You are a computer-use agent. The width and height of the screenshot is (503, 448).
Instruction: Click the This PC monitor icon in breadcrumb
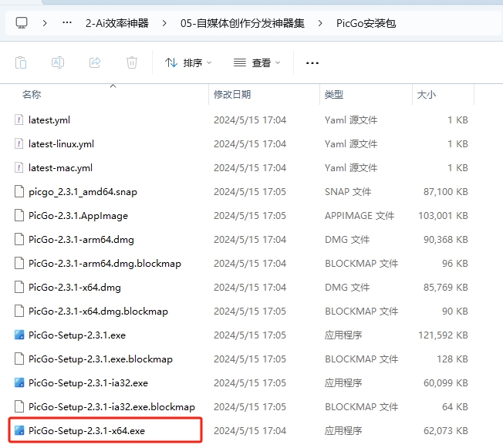point(22,23)
